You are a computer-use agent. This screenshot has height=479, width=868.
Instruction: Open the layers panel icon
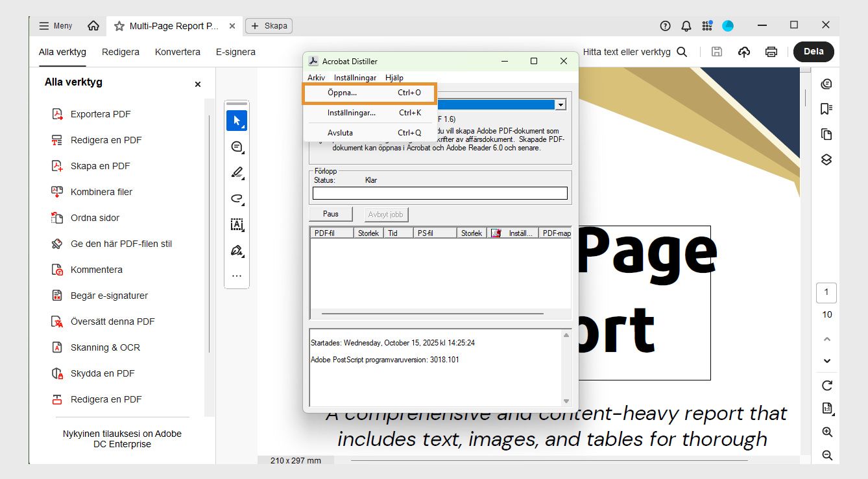[x=826, y=159]
